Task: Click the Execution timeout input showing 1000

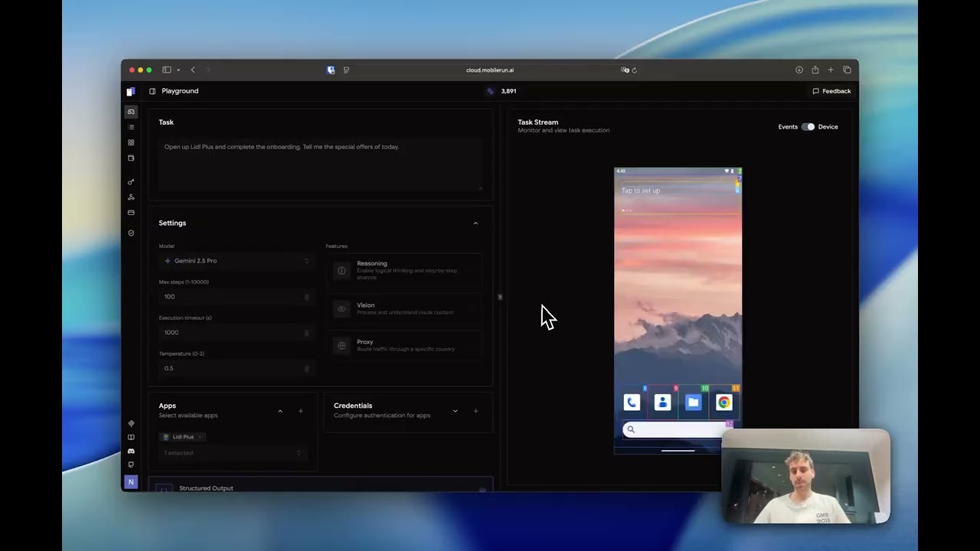Action: tap(237, 333)
